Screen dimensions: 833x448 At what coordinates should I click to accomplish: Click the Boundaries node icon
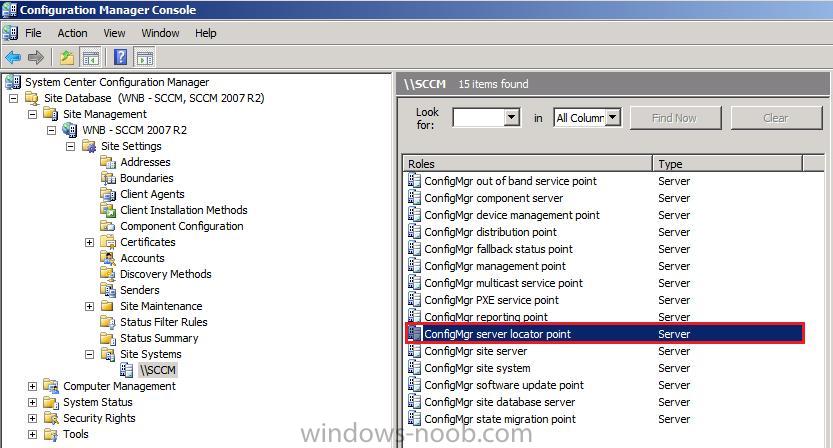coord(108,177)
